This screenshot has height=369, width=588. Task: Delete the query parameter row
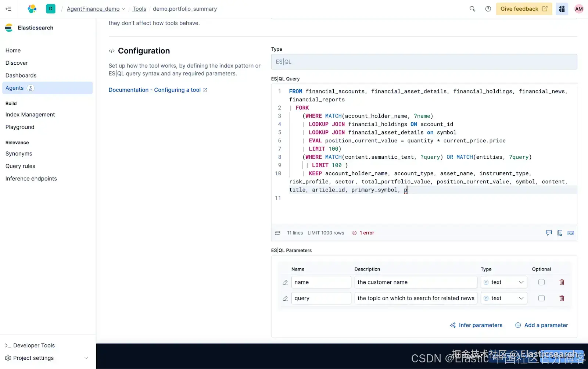(x=562, y=298)
